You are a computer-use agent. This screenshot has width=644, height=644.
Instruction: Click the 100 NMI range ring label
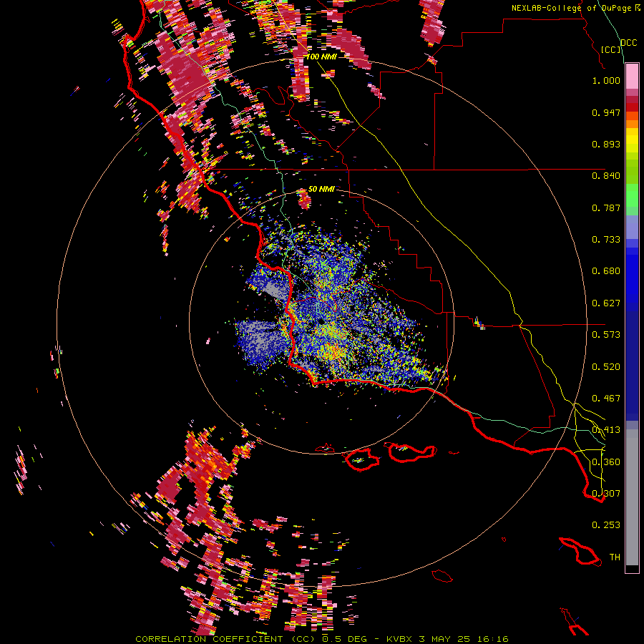coord(321,57)
